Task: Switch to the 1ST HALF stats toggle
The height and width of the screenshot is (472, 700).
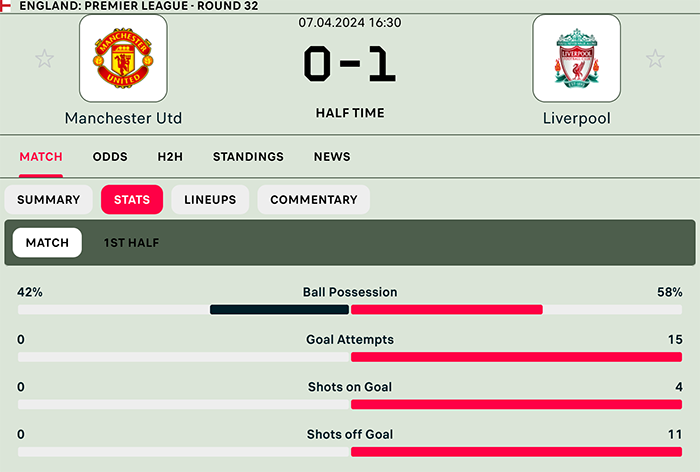Action: (131, 242)
